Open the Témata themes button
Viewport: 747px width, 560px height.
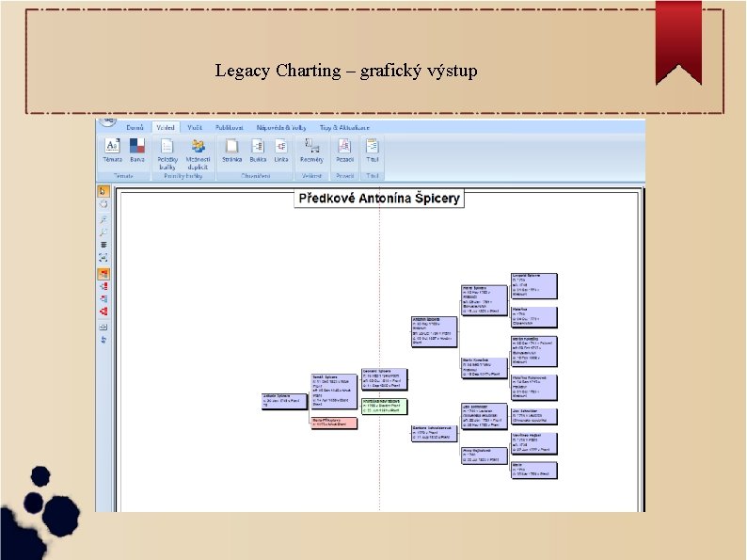click(x=113, y=151)
